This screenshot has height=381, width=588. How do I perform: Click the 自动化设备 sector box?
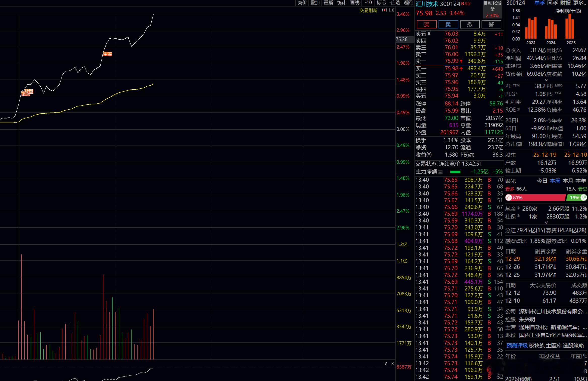click(x=492, y=9)
